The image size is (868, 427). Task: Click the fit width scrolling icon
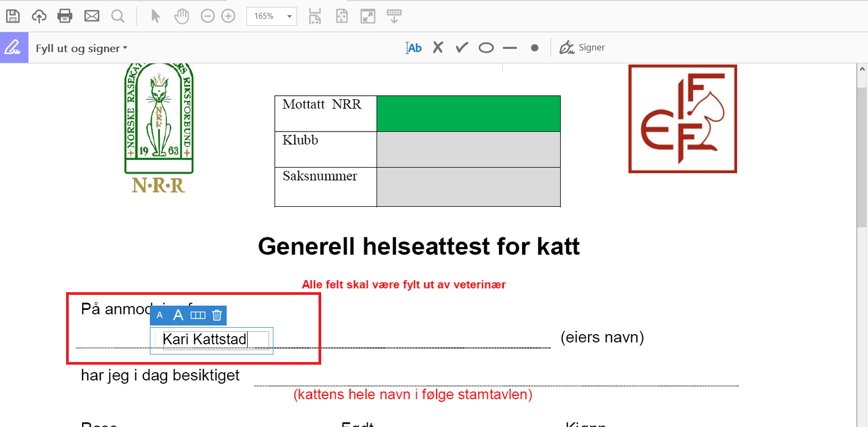(x=315, y=16)
